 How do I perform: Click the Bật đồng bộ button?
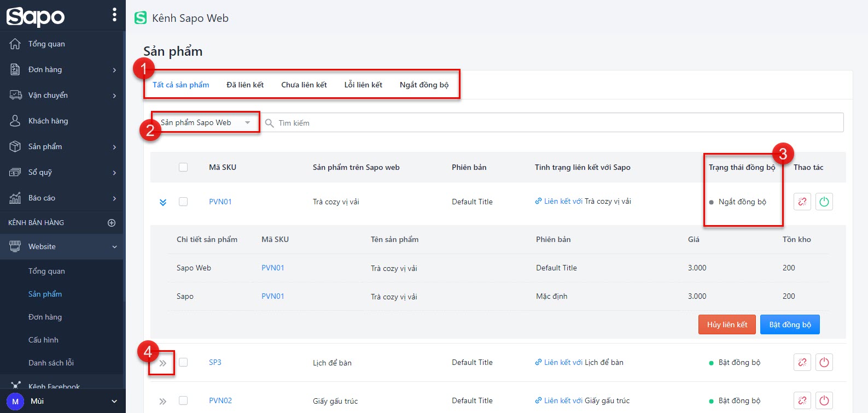pos(790,324)
